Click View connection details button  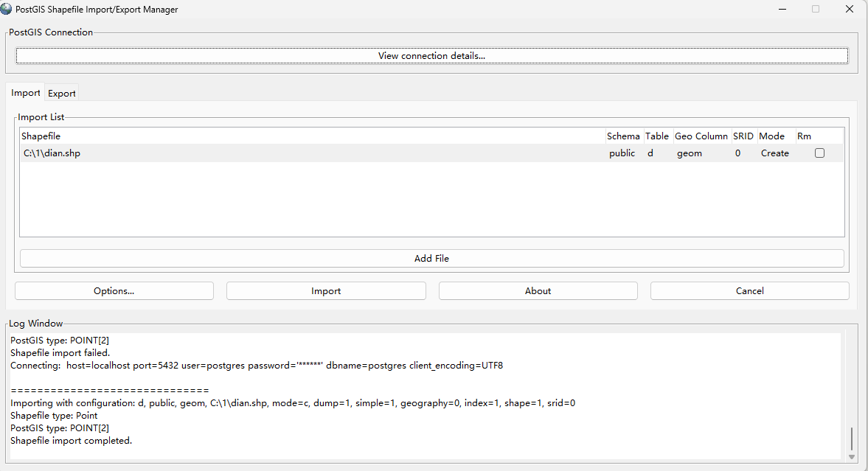click(431, 56)
